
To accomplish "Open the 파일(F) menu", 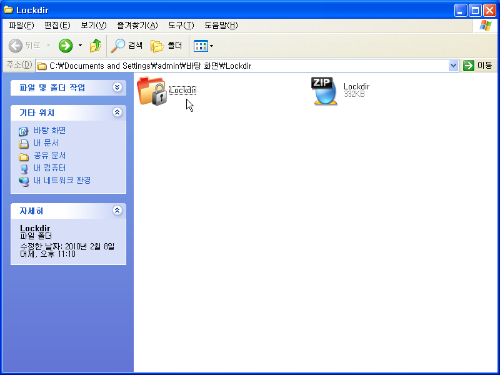I will pos(21,26).
